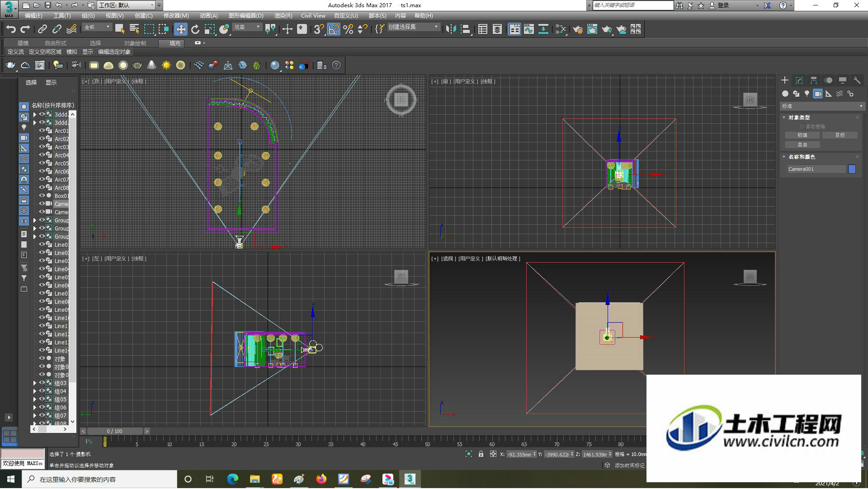Open the Render Setup teapot icon
The height and width of the screenshot is (489, 868).
[x=578, y=29]
